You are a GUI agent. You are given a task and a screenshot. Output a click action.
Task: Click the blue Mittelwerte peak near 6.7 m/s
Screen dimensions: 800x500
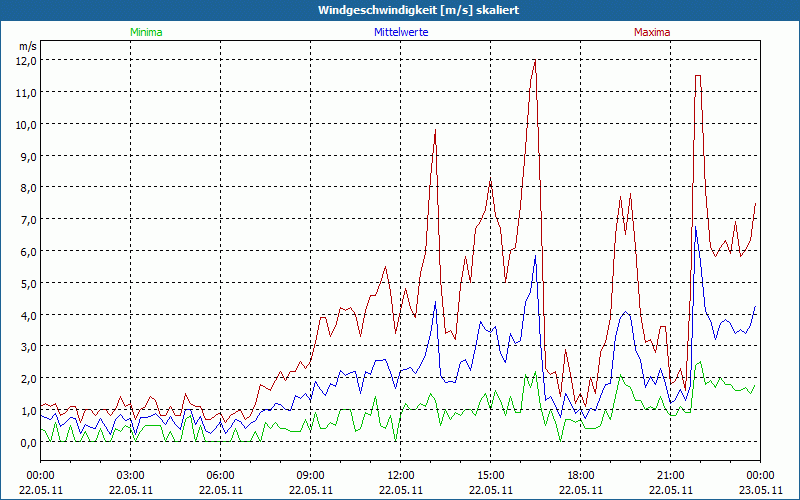(695, 227)
